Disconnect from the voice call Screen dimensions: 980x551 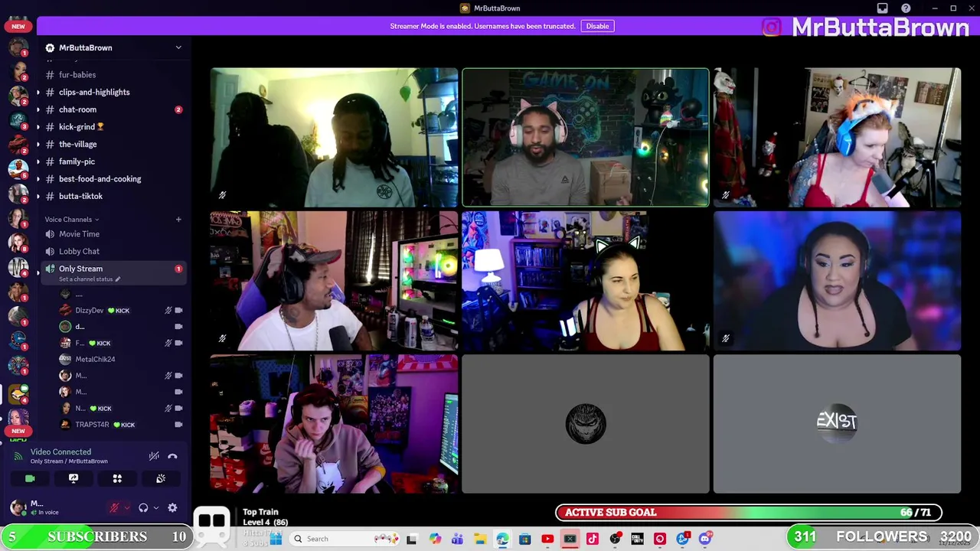(x=172, y=456)
